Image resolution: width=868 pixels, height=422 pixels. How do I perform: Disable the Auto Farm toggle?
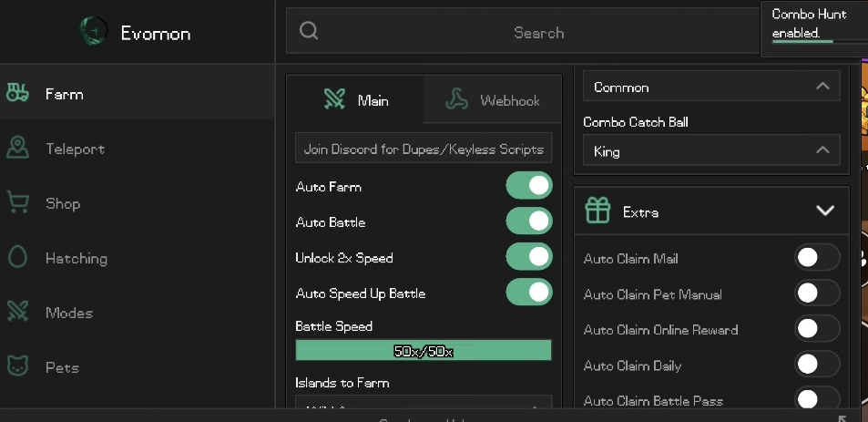tap(529, 186)
